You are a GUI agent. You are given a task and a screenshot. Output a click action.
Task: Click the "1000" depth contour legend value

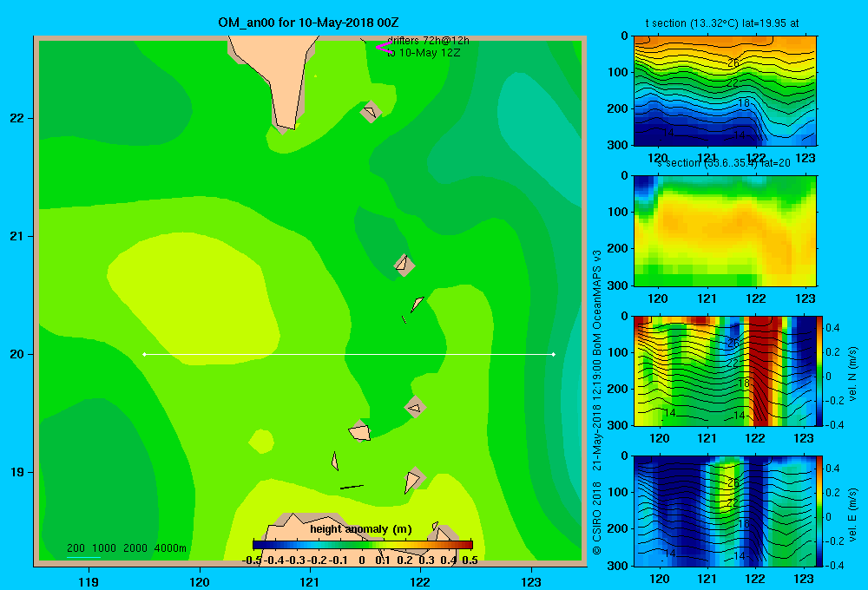[104, 548]
